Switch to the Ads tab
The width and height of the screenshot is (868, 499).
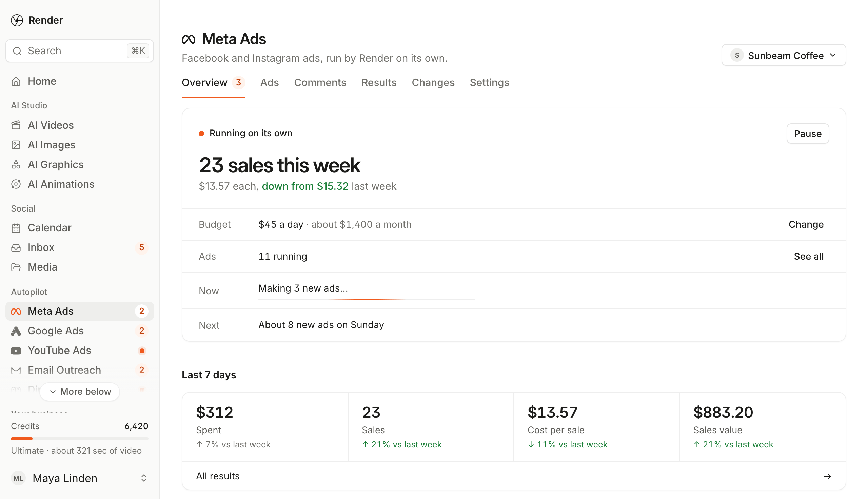coord(269,83)
